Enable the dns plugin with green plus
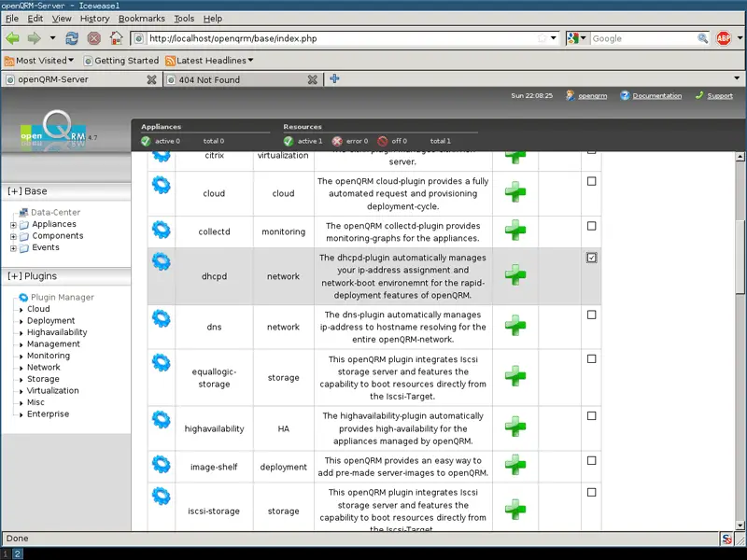Image resolution: width=747 pixels, height=560 pixels. (514, 326)
